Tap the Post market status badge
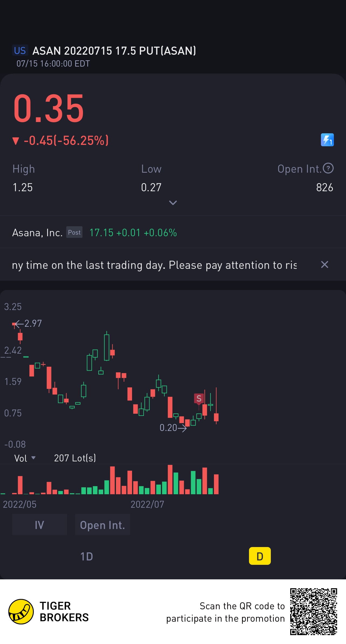The width and height of the screenshot is (346, 644). (x=74, y=232)
